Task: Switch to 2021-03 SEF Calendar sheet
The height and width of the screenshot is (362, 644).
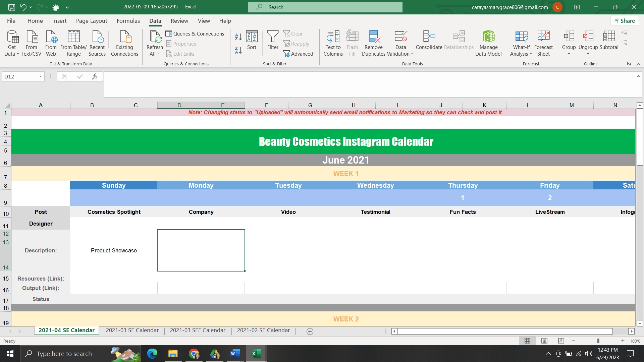Action: pos(198,330)
